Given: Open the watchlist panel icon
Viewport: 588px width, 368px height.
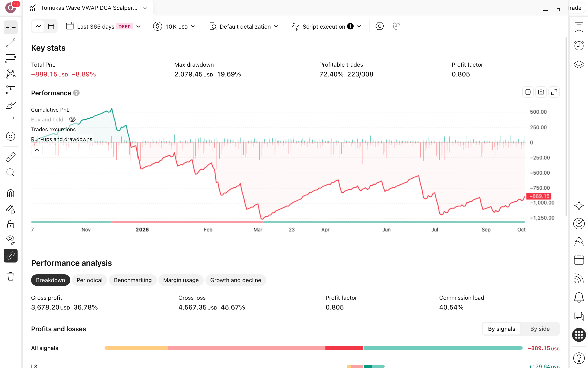Looking at the screenshot, I should 579,27.
